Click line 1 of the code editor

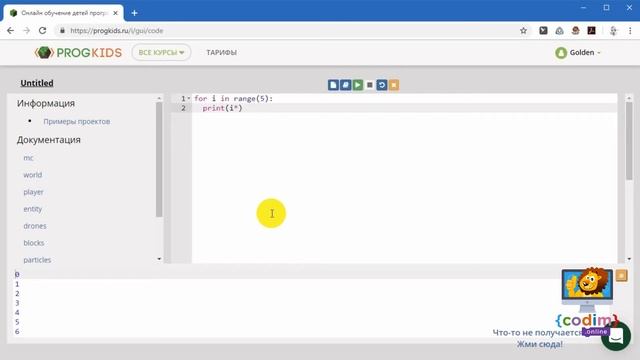pos(233,98)
